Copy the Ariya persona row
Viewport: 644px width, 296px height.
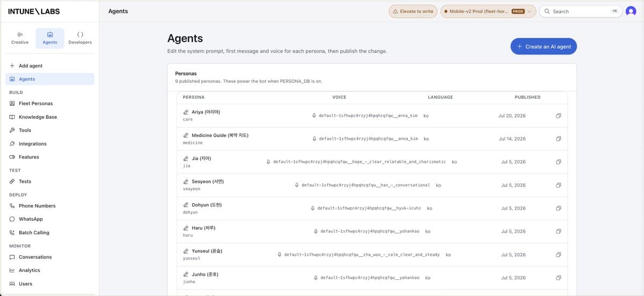click(x=558, y=115)
